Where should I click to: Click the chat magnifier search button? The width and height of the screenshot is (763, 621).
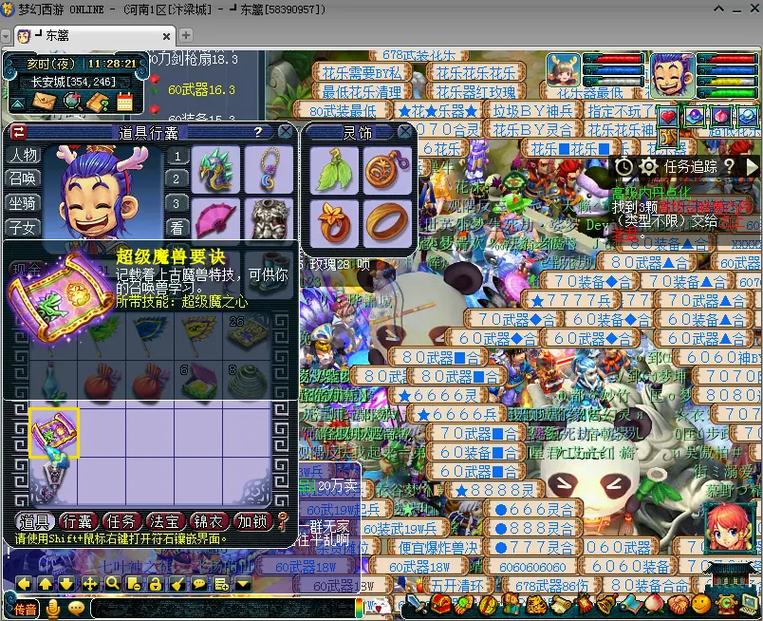coord(112,584)
